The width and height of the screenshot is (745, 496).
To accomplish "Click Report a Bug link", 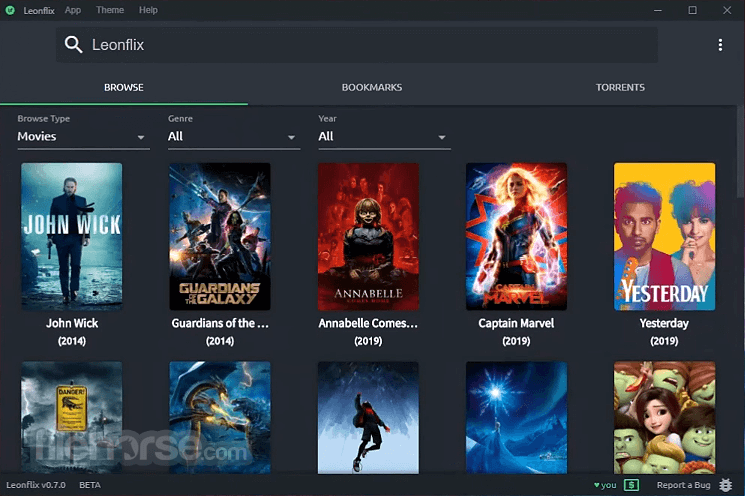I will point(683,485).
